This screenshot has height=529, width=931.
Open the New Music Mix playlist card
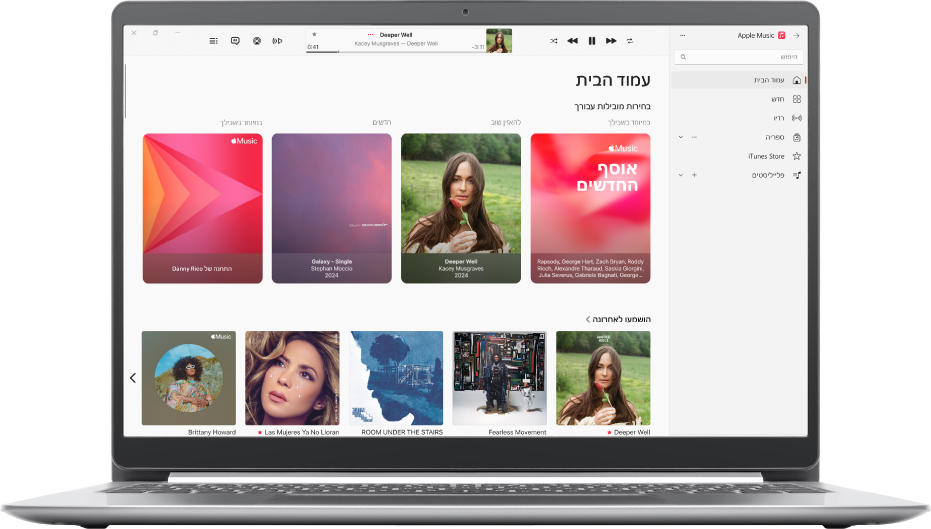click(590, 208)
